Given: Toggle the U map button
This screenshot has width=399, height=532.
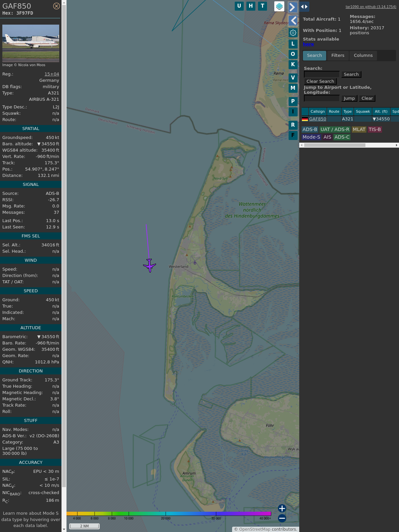Looking at the screenshot, I should click(239, 6).
